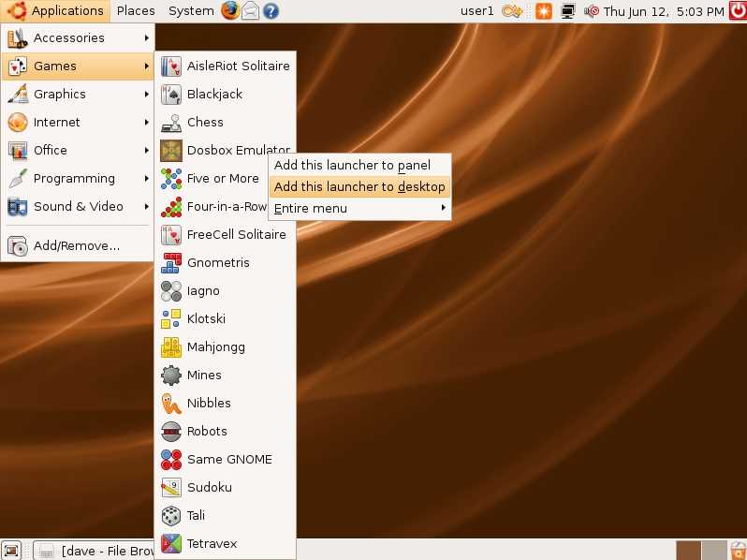Image resolution: width=747 pixels, height=560 pixels.
Task: Click the AisleRiot Solitaire cards icon
Action: click(170, 66)
